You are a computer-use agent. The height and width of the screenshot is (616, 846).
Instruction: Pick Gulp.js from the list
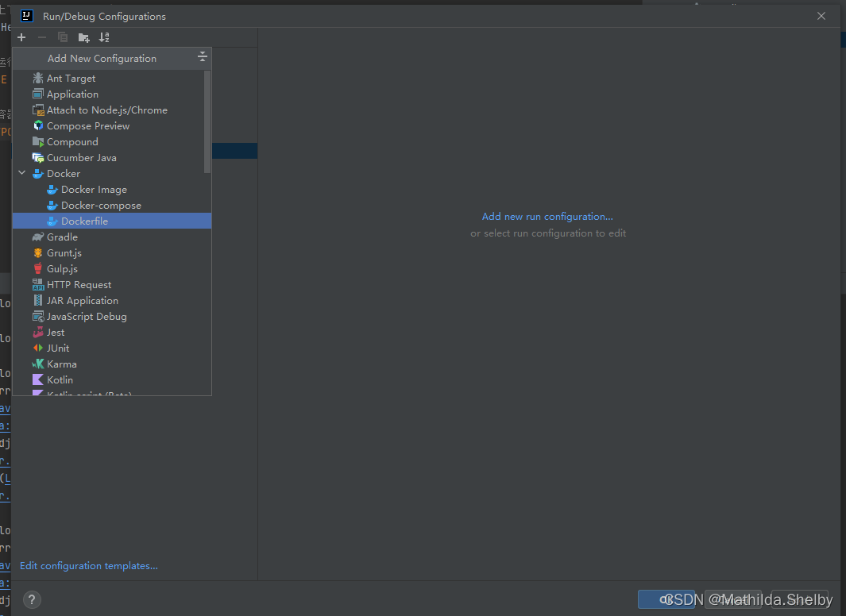tap(112, 269)
